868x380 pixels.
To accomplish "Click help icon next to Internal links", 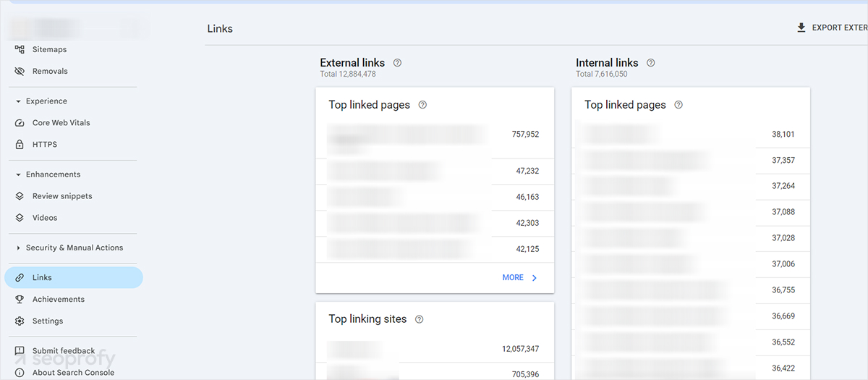I will coord(651,63).
